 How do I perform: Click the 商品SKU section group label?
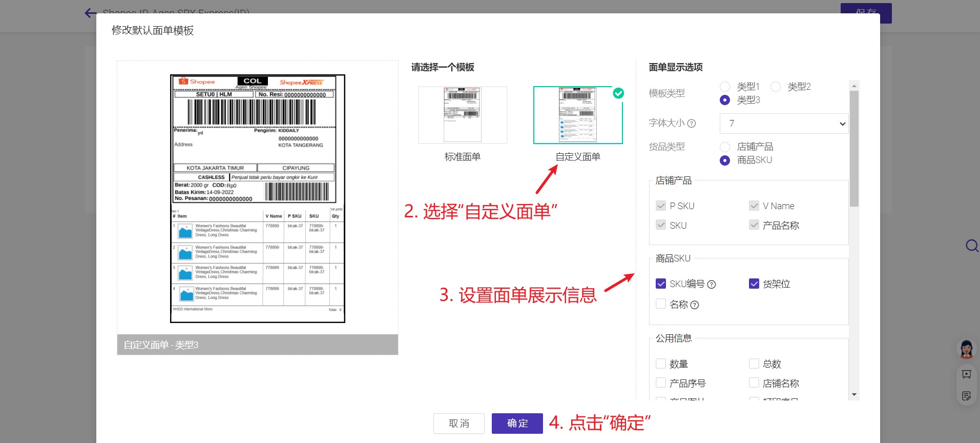pyautogui.click(x=673, y=258)
